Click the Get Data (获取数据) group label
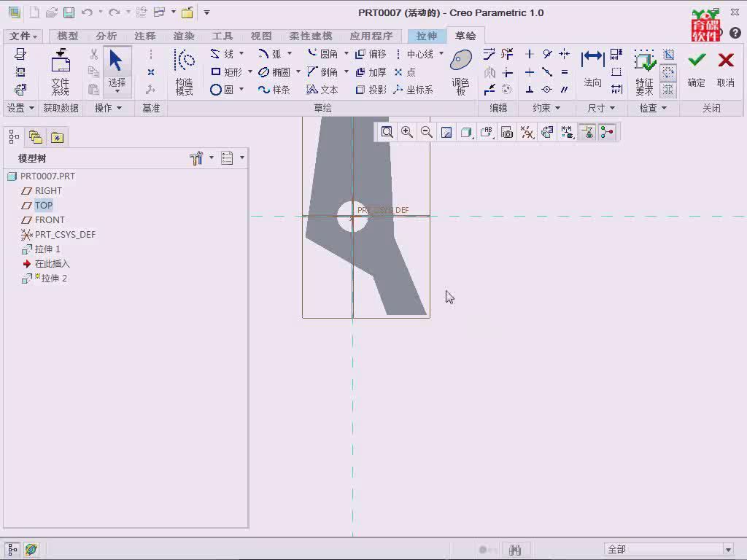Viewport: 747px width, 560px height. (x=61, y=108)
